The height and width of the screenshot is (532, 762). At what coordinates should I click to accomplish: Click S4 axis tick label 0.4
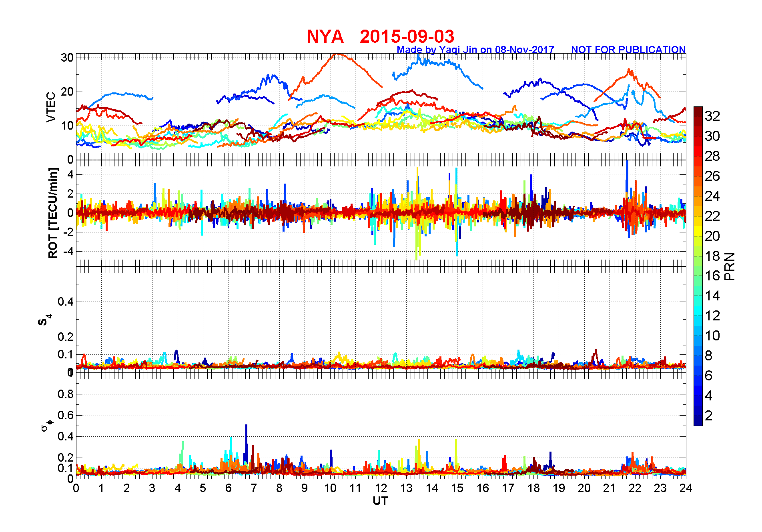coord(65,302)
